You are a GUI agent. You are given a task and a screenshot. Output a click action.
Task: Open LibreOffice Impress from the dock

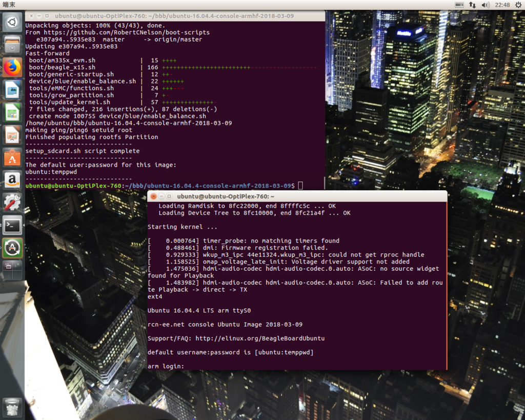pos(12,135)
